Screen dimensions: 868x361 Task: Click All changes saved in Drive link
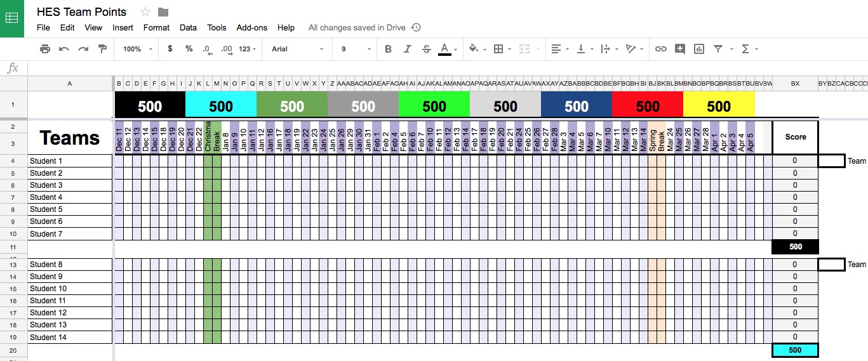coord(357,28)
